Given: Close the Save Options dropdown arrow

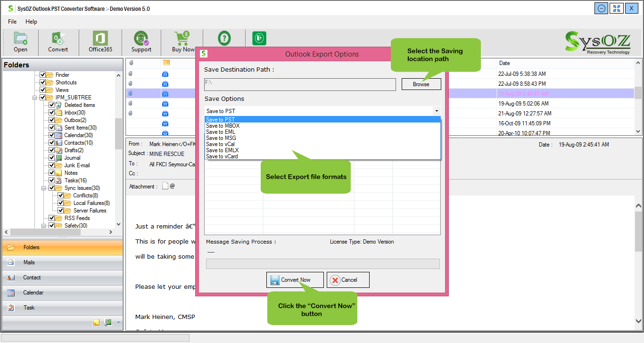Looking at the screenshot, I should click(437, 111).
